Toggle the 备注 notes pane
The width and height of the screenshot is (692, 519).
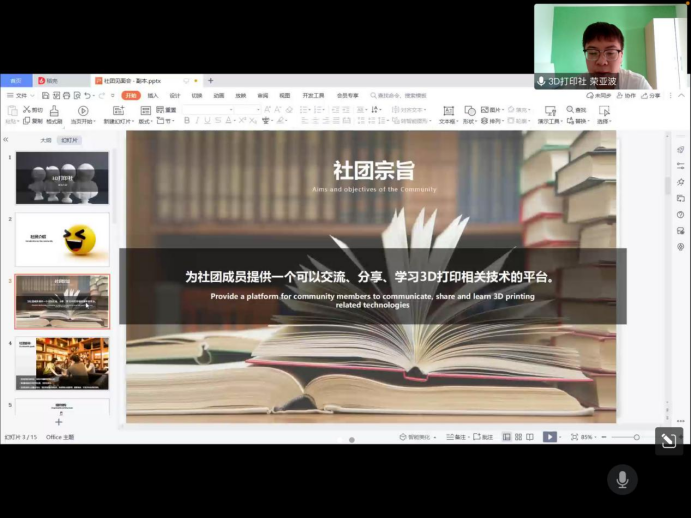[456, 437]
